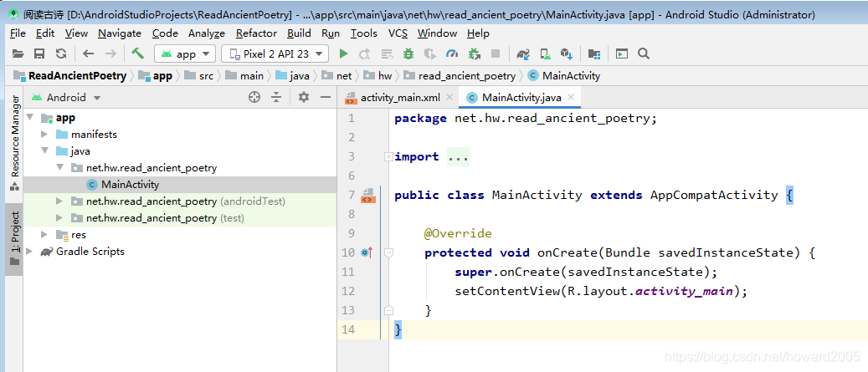Image resolution: width=868 pixels, height=372 pixels.
Task: Click the gray Stop square icon
Action: (496, 54)
